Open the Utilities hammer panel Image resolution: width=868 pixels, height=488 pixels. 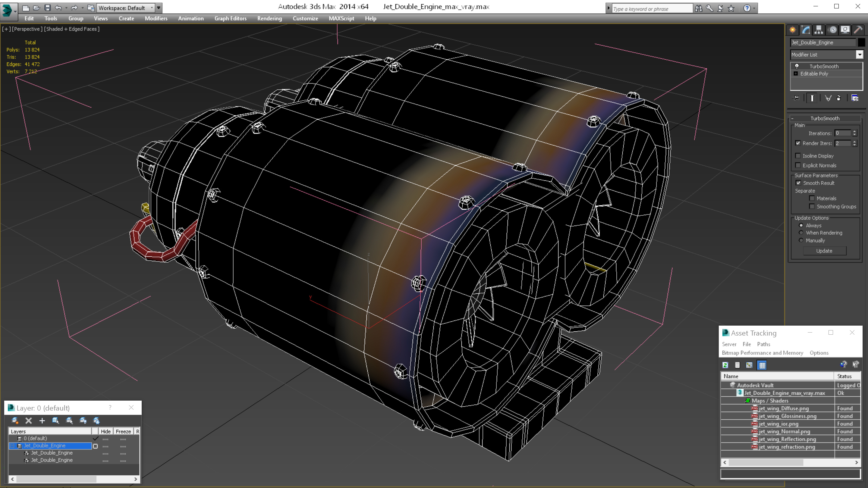(858, 30)
